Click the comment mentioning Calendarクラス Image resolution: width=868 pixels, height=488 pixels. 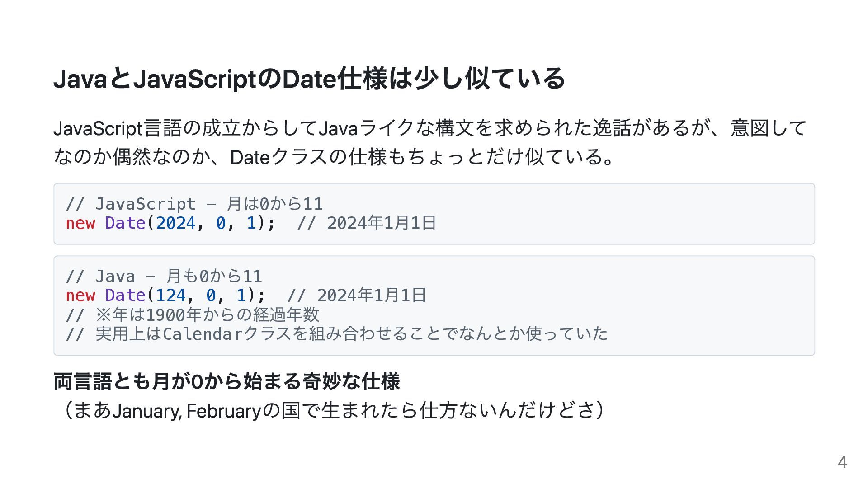337,334
